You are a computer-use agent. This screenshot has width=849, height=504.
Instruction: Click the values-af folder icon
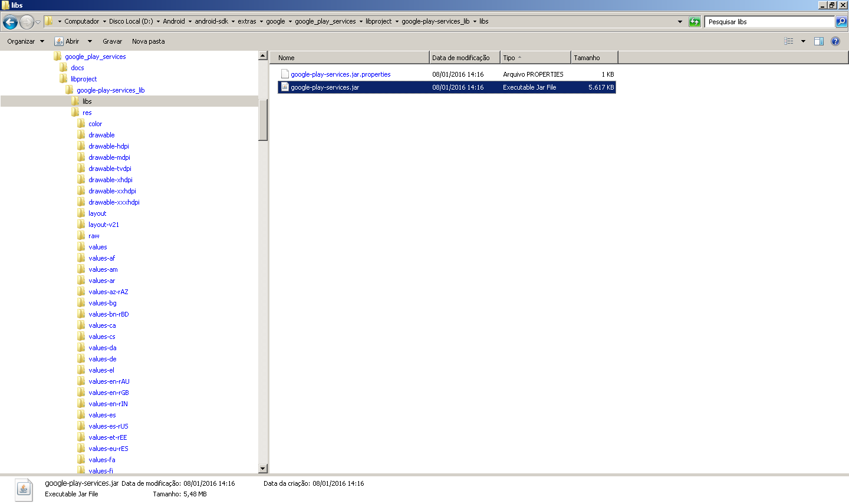coord(81,258)
